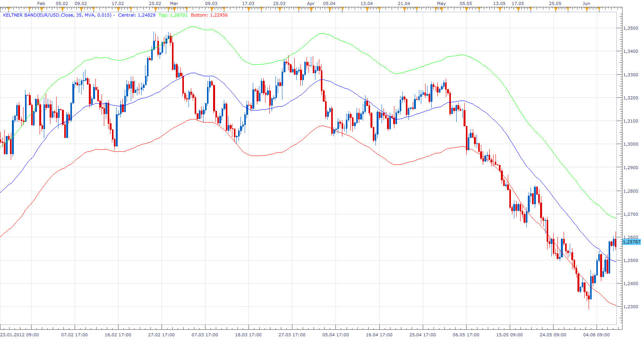Click the 05.04 17:00 date label
644x339 pixels.
coord(336,335)
